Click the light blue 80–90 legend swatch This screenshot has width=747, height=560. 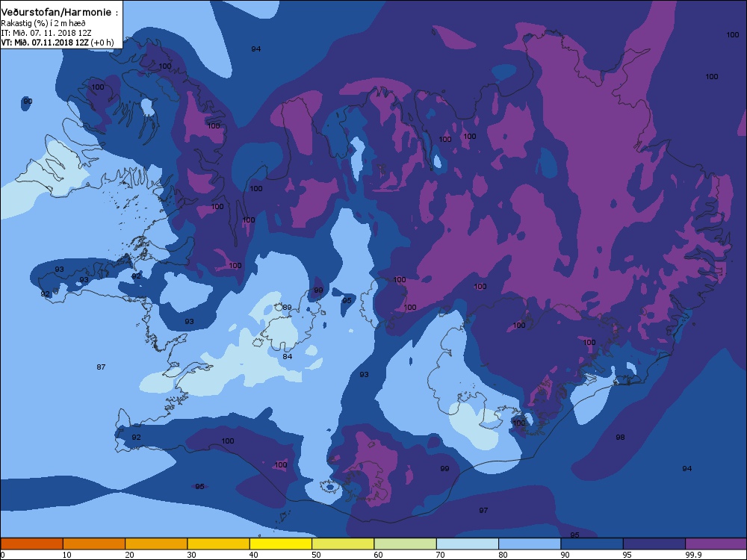point(530,544)
